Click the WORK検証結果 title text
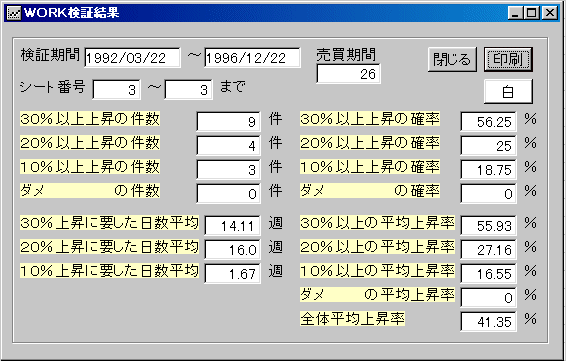 coord(71,13)
